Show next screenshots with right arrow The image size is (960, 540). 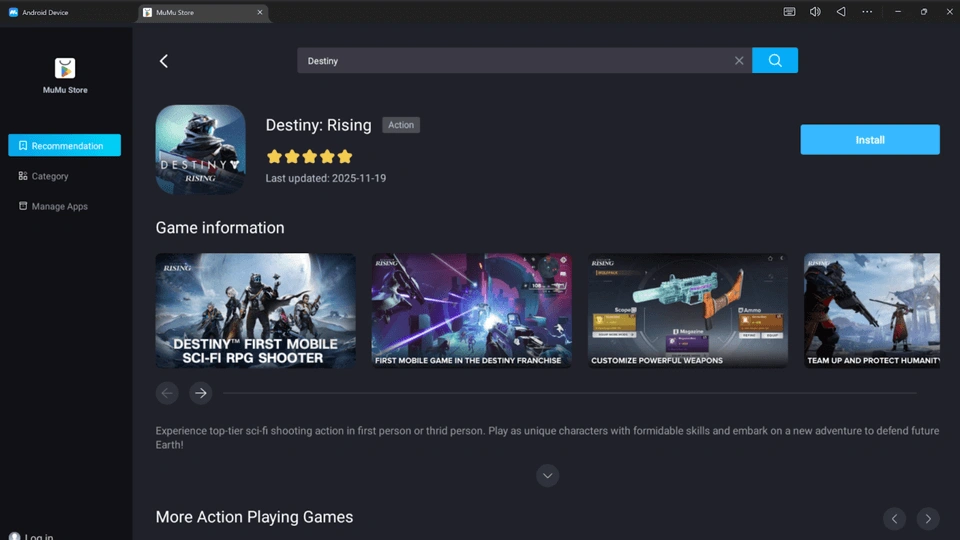tap(201, 393)
